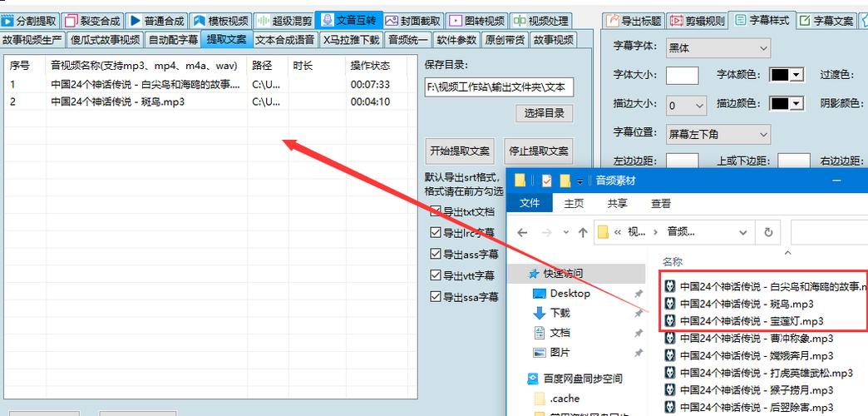This screenshot has height=416, width=868.
Task: Select row 白尖鸟和海鸥的故事 in the list
Action: tap(210, 85)
